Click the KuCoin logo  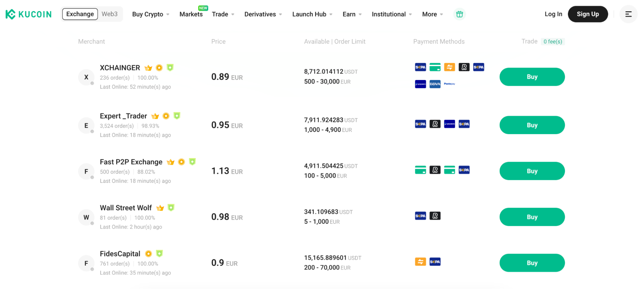coord(28,14)
